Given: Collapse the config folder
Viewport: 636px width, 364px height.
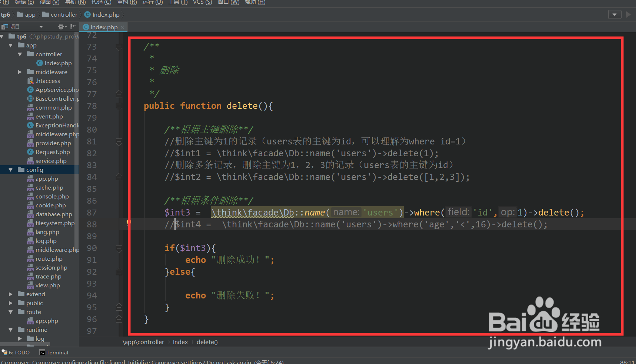Looking at the screenshot, I should [x=11, y=170].
